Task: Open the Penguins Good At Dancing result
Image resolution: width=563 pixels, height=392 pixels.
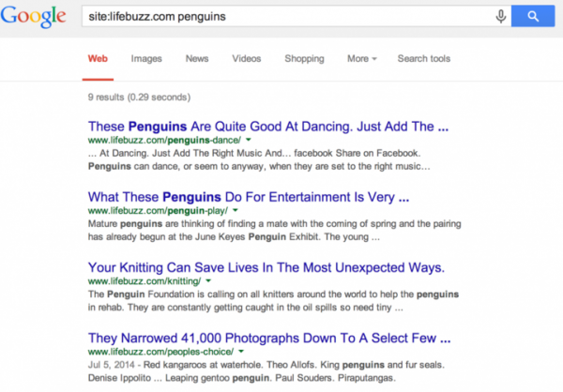Action: tap(267, 126)
